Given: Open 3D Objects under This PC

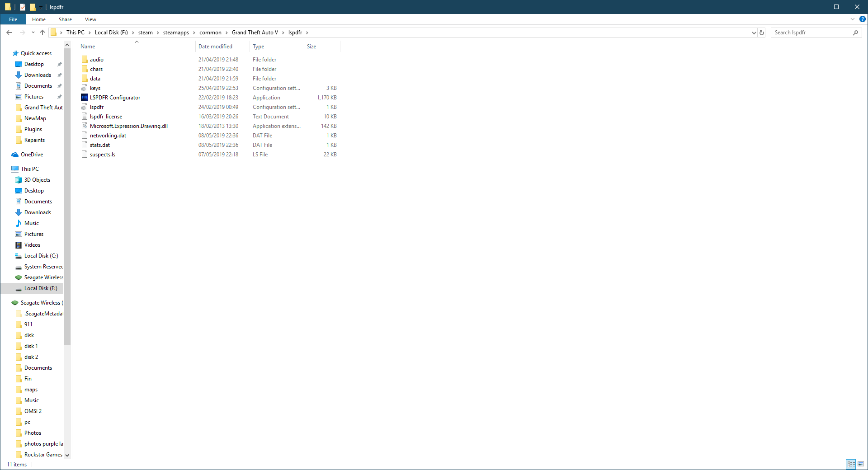Looking at the screenshot, I should [x=37, y=180].
